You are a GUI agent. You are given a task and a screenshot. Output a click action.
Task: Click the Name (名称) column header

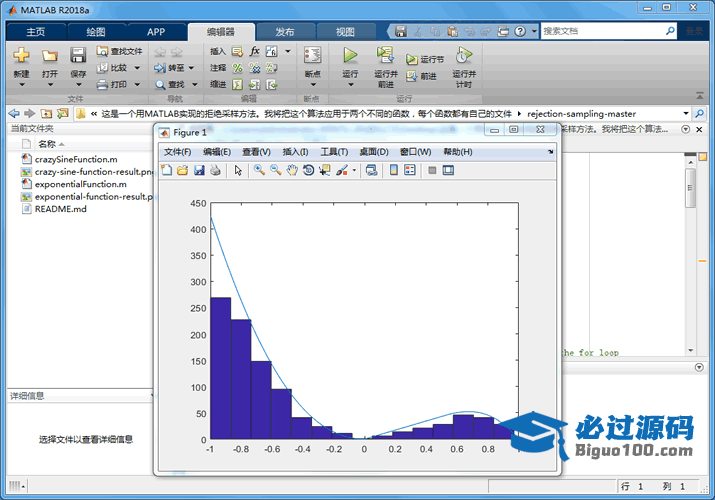47,144
